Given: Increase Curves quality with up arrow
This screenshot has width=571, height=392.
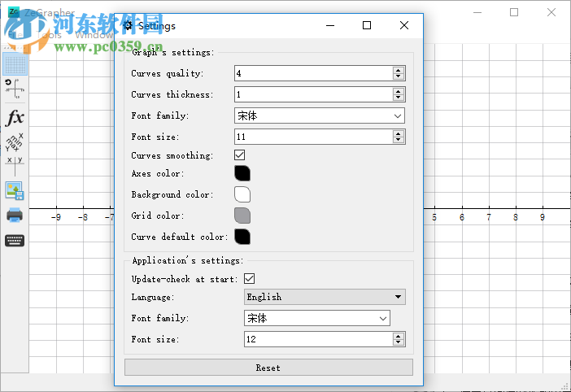Looking at the screenshot, I should click(x=399, y=70).
